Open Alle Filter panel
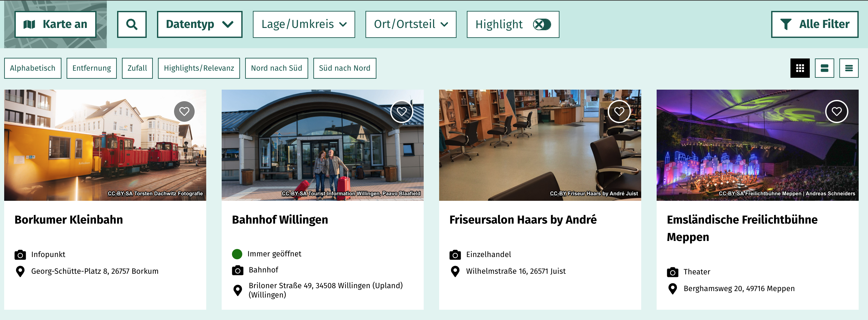This screenshot has height=320, width=868. pyautogui.click(x=814, y=24)
